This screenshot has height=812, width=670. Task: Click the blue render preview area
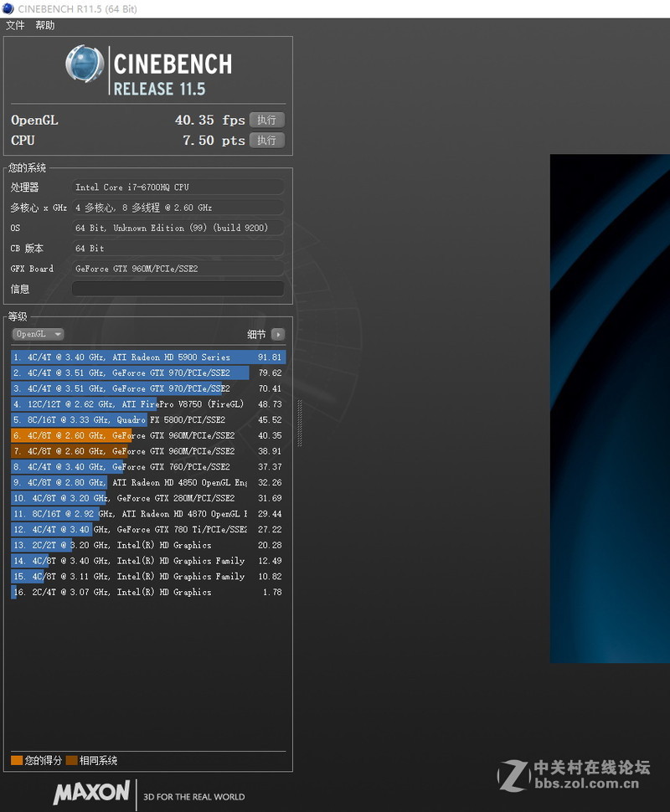610,409
